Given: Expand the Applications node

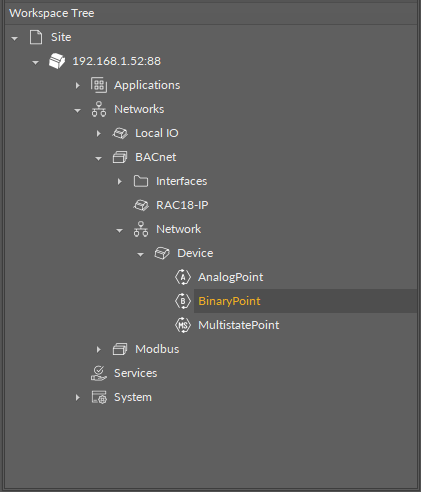Looking at the screenshot, I should point(78,85).
